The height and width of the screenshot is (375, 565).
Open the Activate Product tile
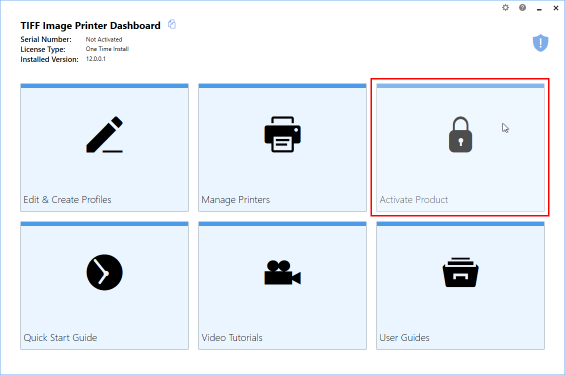point(460,148)
